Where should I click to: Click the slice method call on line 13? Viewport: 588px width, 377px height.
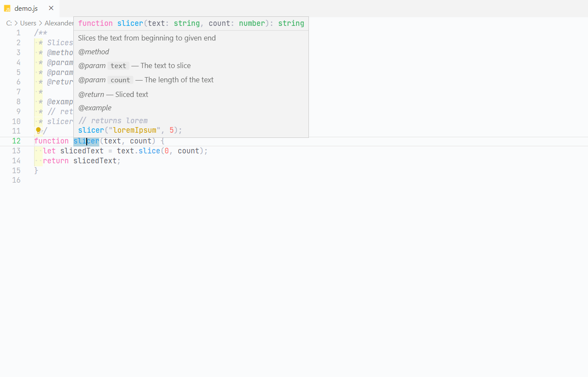[149, 150]
